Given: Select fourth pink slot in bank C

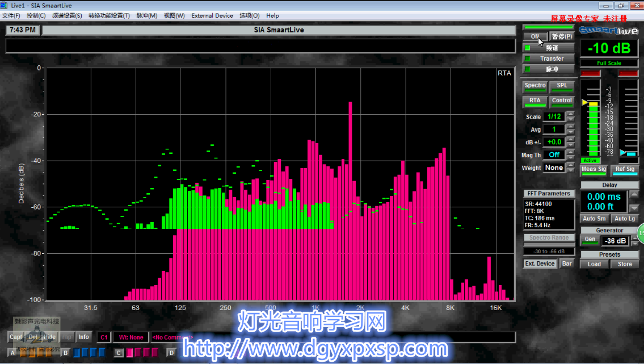Looking at the screenshot, I should coord(155,353).
